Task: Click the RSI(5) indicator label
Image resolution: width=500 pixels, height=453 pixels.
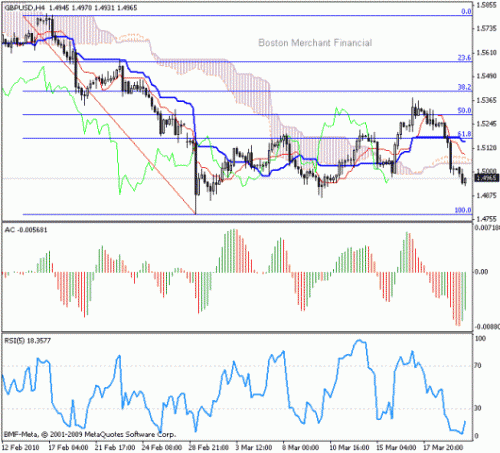Action: click(x=27, y=341)
